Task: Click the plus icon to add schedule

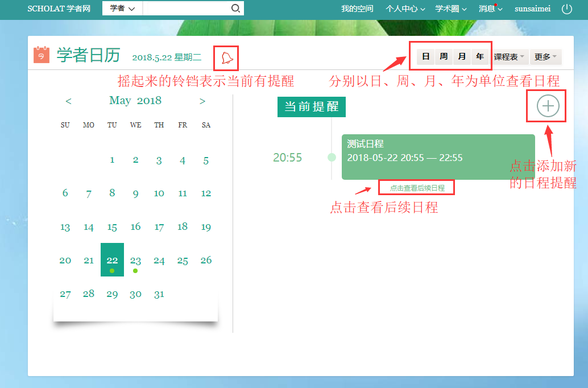Action: click(x=548, y=106)
